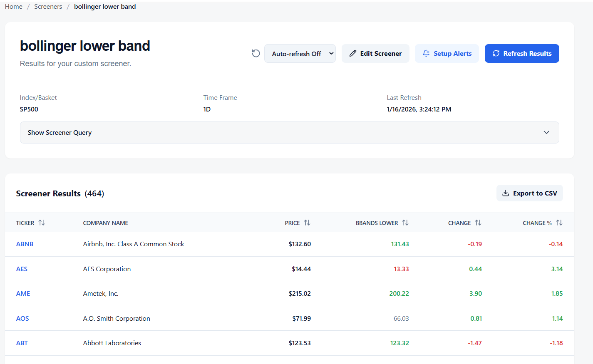The image size is (593, 364).
Task: Click the Screener Results (464) heading
Action: (60, 193)
